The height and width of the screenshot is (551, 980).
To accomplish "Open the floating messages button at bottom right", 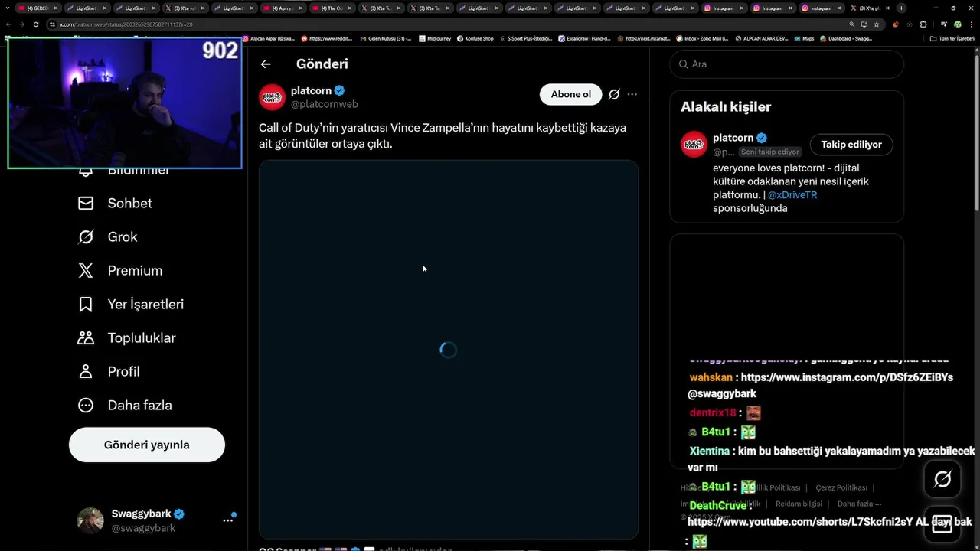I will tap(942, 524).
